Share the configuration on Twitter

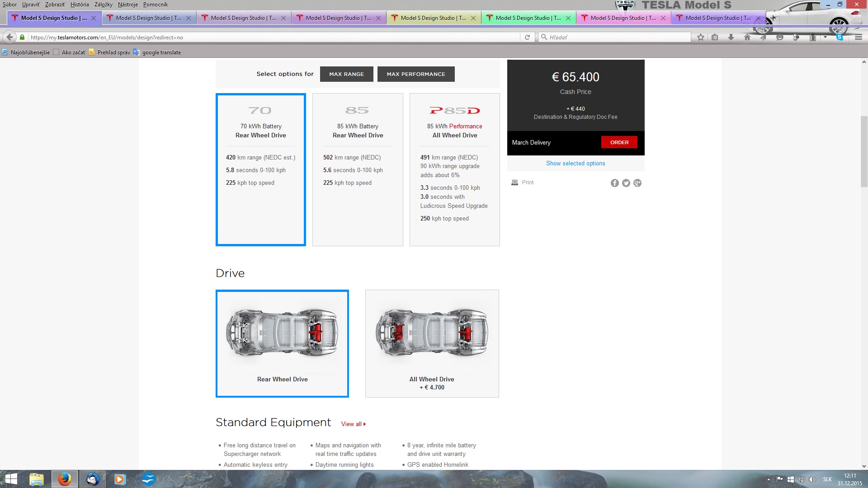click(x=626, y=183)
